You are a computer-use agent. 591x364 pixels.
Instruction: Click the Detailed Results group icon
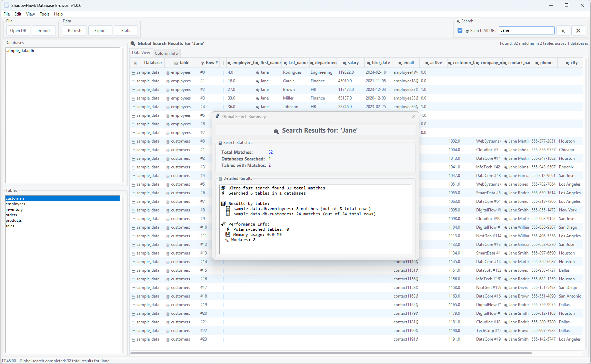[x=220, y=179]
